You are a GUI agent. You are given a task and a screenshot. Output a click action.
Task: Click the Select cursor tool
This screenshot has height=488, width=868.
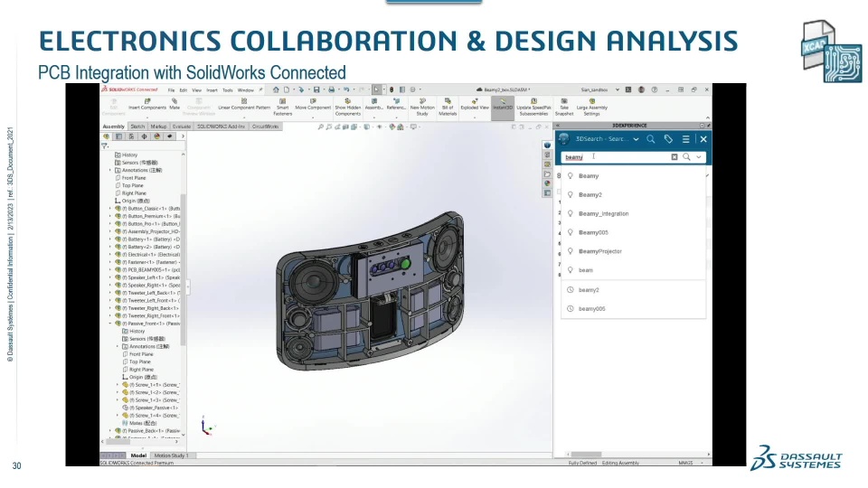[x=376, y=89]
